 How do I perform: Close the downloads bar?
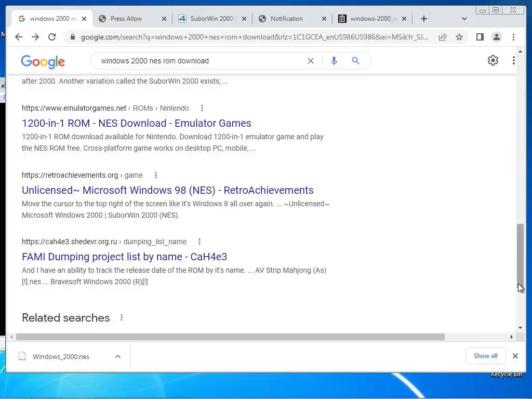click(515, 356)
